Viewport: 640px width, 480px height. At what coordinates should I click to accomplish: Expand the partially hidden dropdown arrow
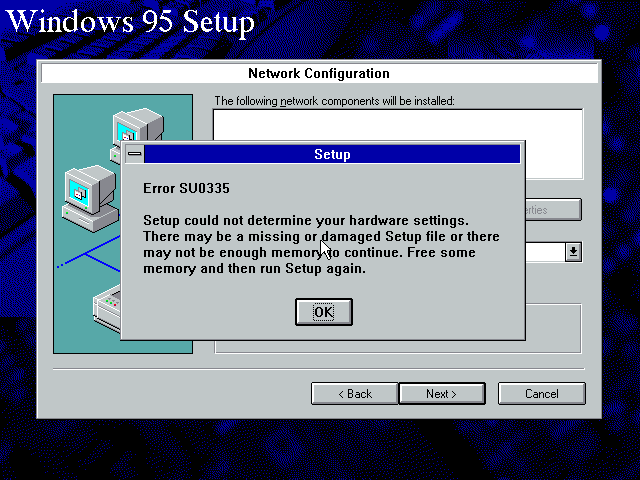coord(573,251)
